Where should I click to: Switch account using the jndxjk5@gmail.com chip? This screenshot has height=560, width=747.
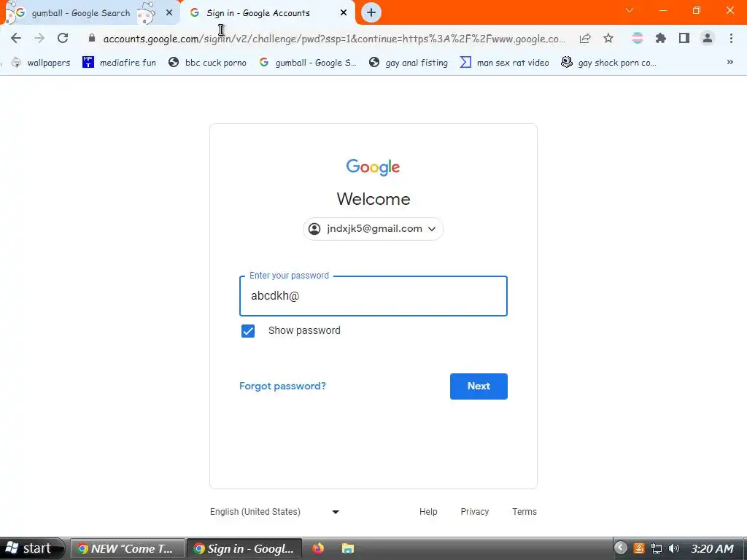tap(373, 229)
